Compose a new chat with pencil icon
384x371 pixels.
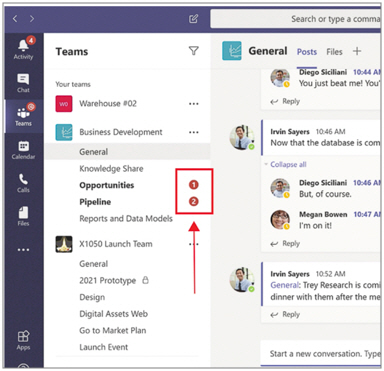194,19
